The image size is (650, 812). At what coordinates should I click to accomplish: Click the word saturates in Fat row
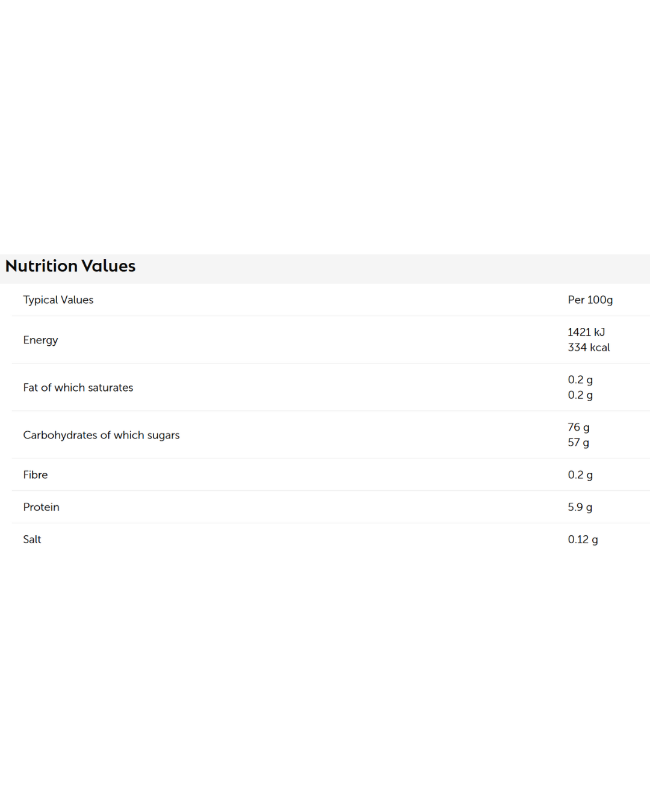110,387
